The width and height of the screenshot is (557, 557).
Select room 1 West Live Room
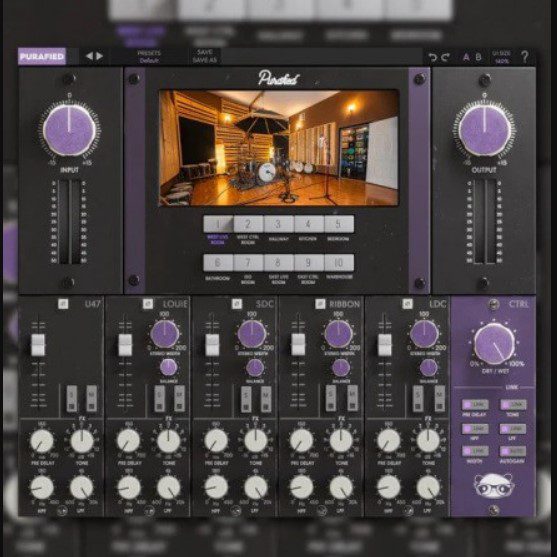(218, 224)
